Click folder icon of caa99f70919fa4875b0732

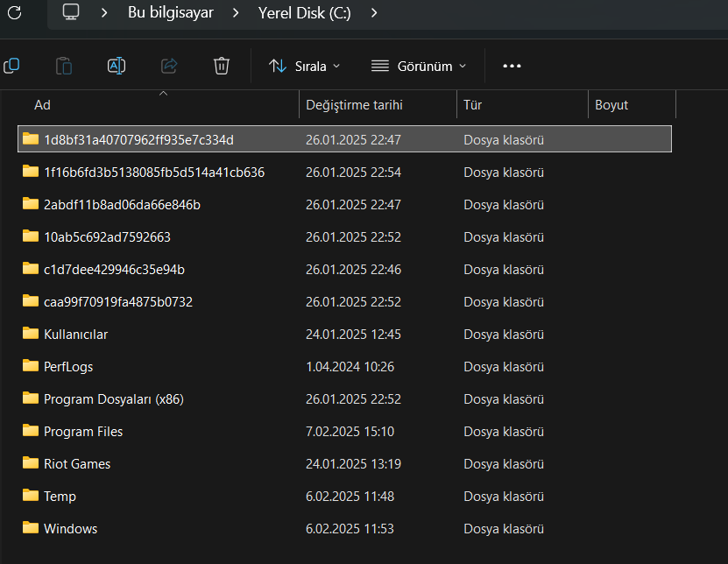31,301
